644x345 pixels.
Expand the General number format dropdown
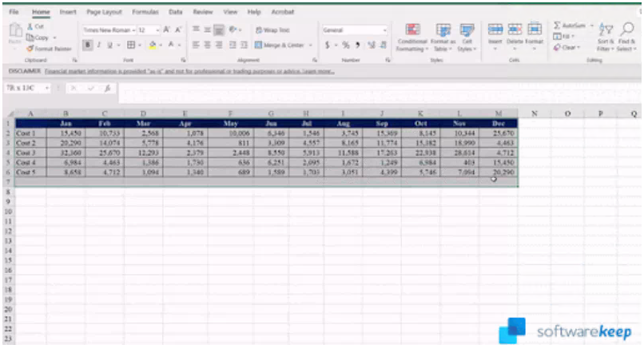coord(384,30)
